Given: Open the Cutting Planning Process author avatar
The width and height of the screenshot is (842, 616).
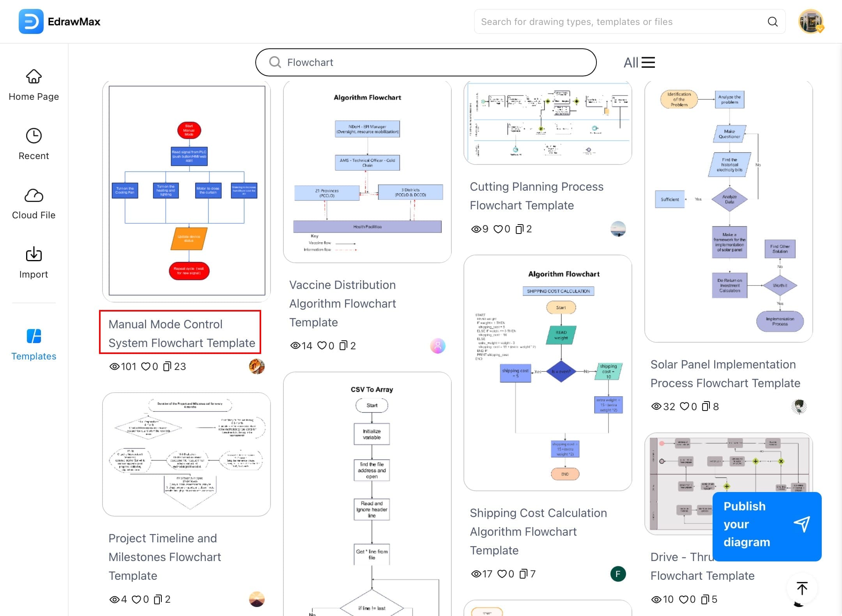Looking at the screenshot, I should 618,229.
